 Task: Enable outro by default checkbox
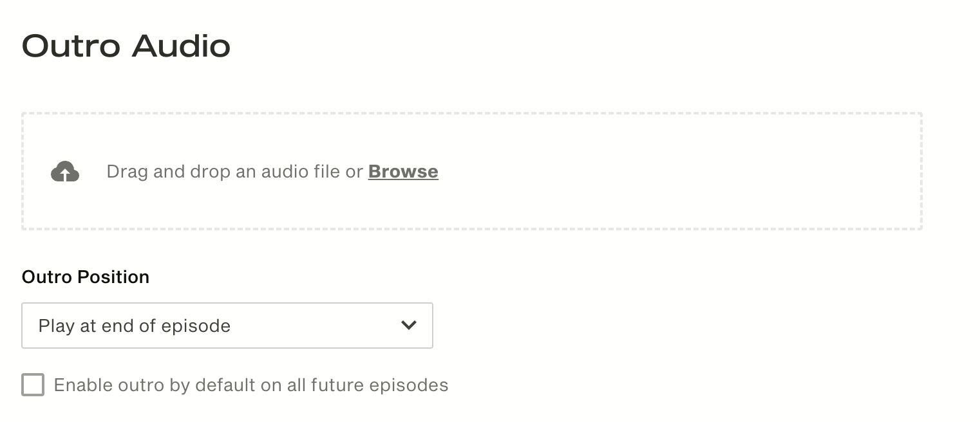click(33, 385)
